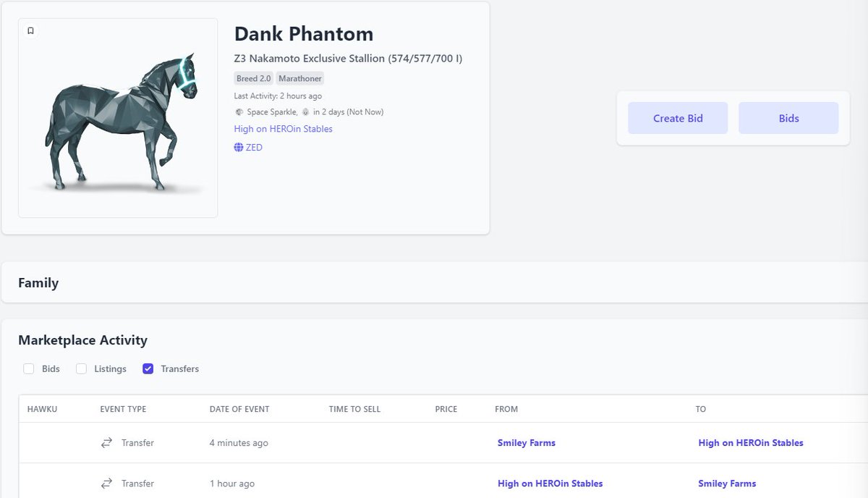The width and height of the screenshot is (868, 498).
Task: Click the Breed 2.0 tag
Action: pos(254,78)
